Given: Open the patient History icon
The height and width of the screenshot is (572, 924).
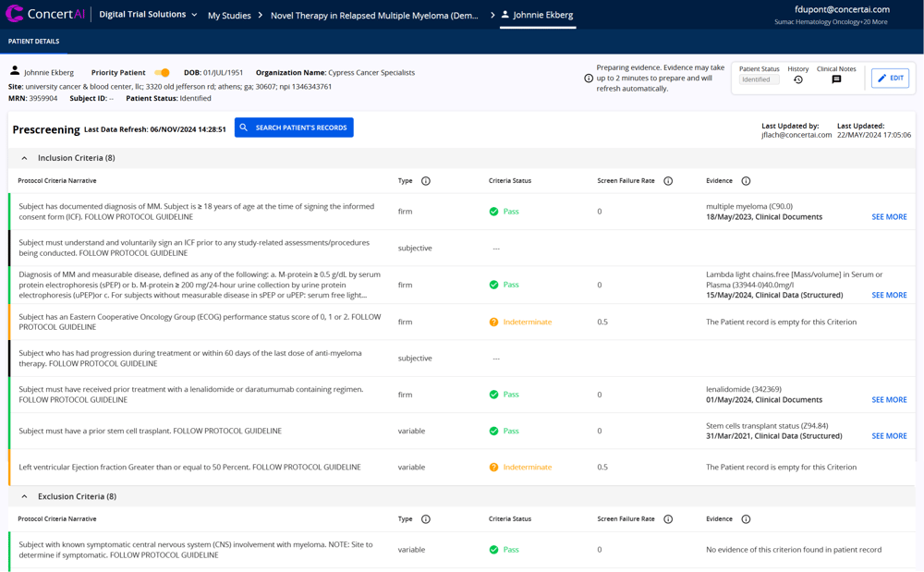Looking at the screenshot, I should (x=798, y=80).
